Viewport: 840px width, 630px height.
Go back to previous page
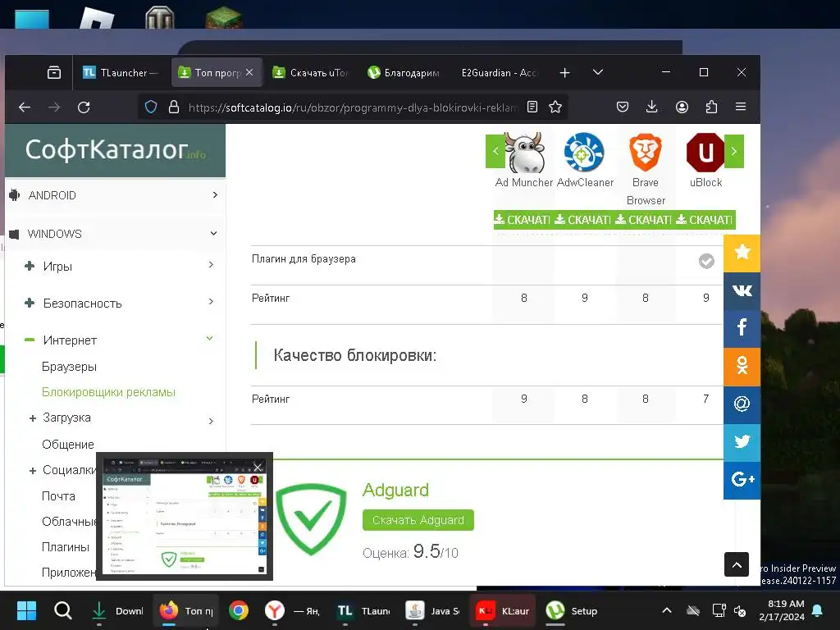click(25, 107)
